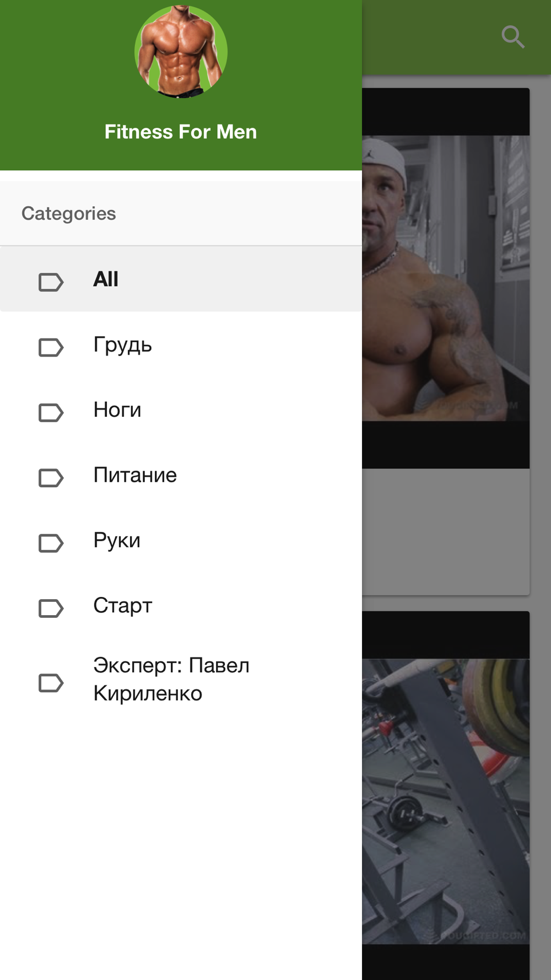Click tag icon beside Эксперт: Павел Кириленко

click(51, 683)
